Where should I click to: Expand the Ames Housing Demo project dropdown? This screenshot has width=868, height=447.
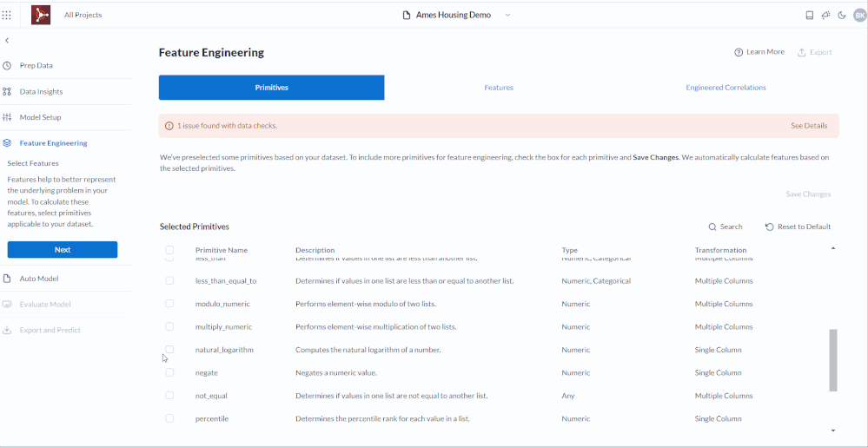[x=507, y=15]
